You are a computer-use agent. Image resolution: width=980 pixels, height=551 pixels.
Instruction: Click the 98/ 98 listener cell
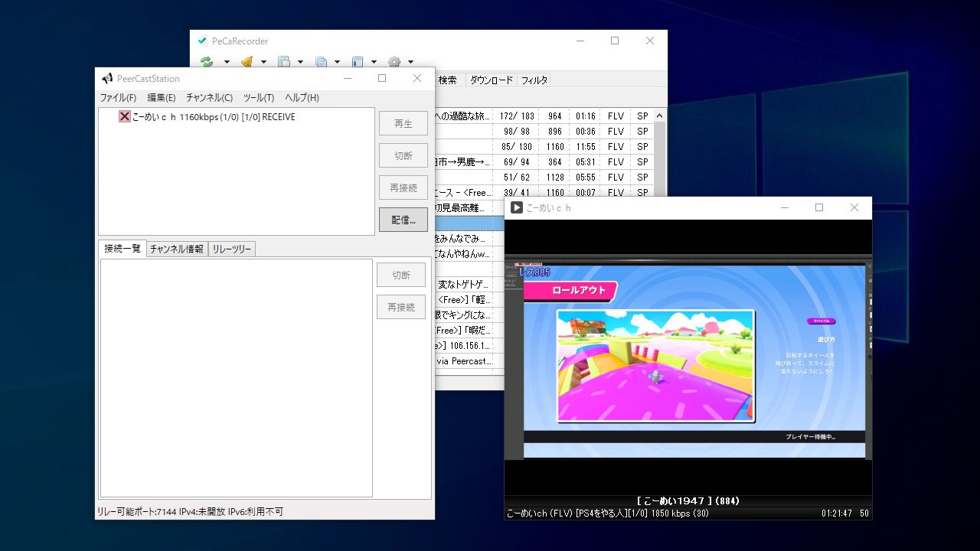click(x=517, y=132)
